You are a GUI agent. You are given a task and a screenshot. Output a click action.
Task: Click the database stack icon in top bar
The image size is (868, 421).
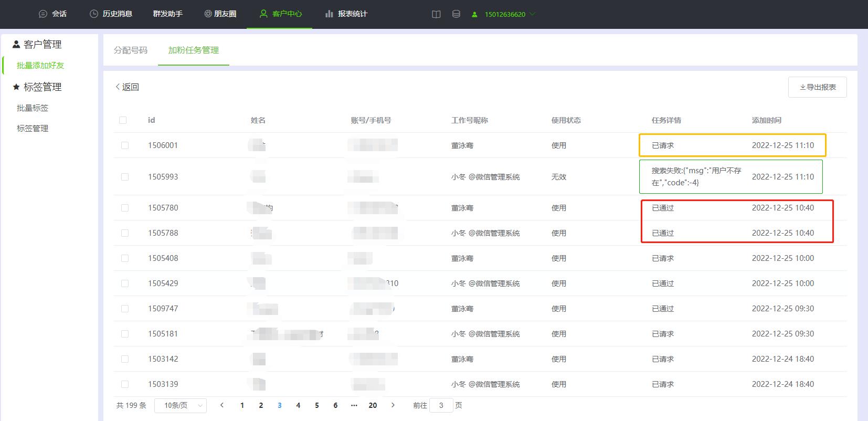pos(456,14)
